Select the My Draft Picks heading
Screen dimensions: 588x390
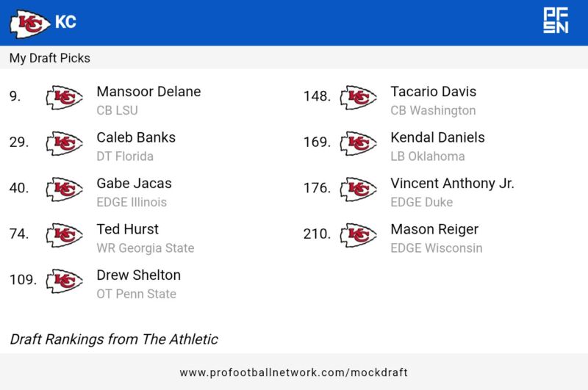pyautogui.click(x=50, y=58)
